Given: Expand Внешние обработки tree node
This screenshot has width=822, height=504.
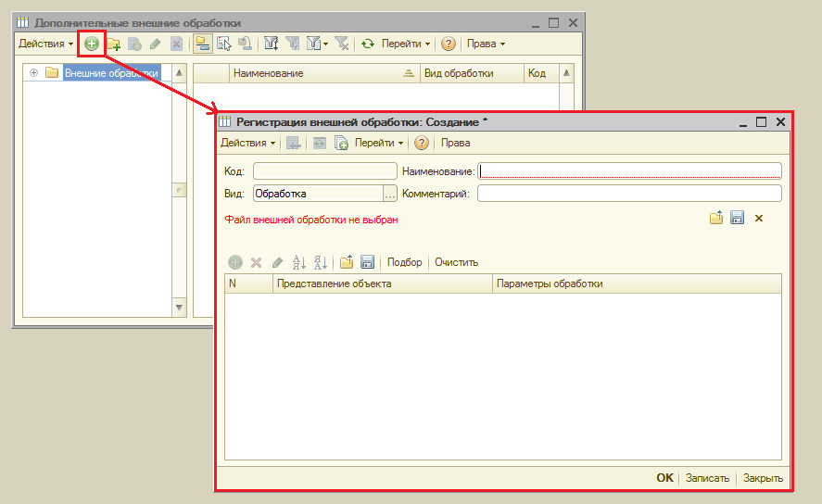Looking at the screenshot, I should point(34,73).
